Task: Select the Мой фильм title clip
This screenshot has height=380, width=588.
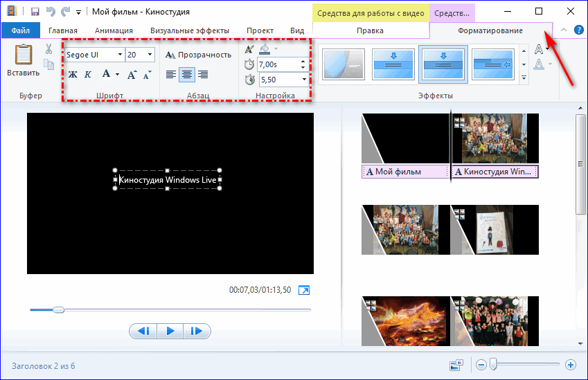Action: 405,172
